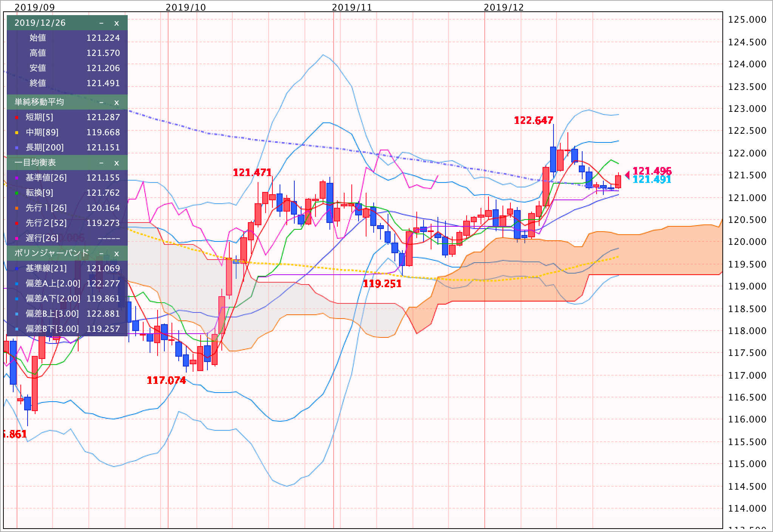Click the 122.647 high price label

(x=533, y=121)
